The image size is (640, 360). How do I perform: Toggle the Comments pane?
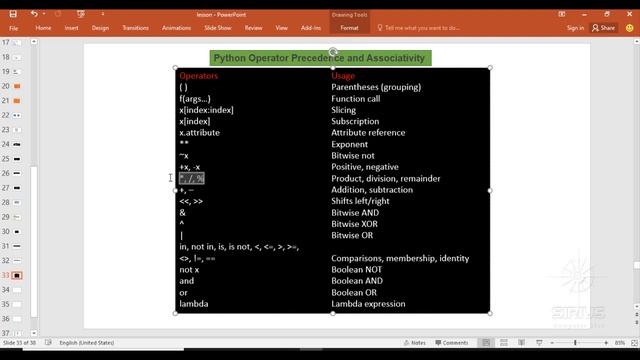click(x=451, y=343)
